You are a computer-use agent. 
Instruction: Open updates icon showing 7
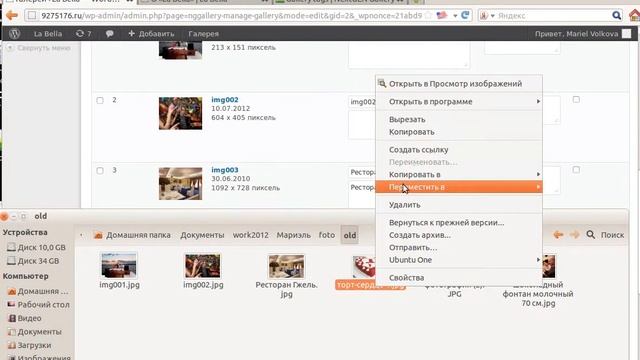coord(84,33)
